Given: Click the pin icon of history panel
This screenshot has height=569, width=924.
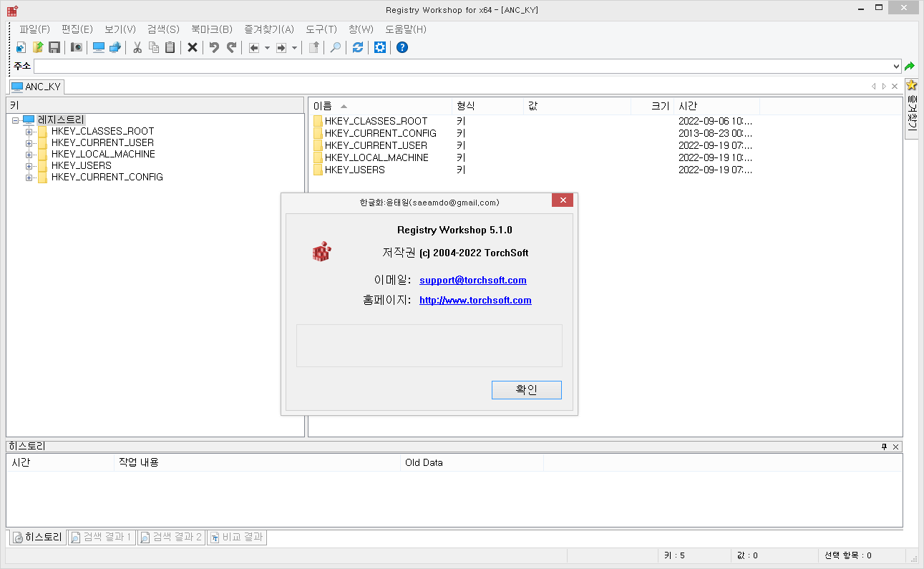Looking at the screenshot, I should 884,447.
